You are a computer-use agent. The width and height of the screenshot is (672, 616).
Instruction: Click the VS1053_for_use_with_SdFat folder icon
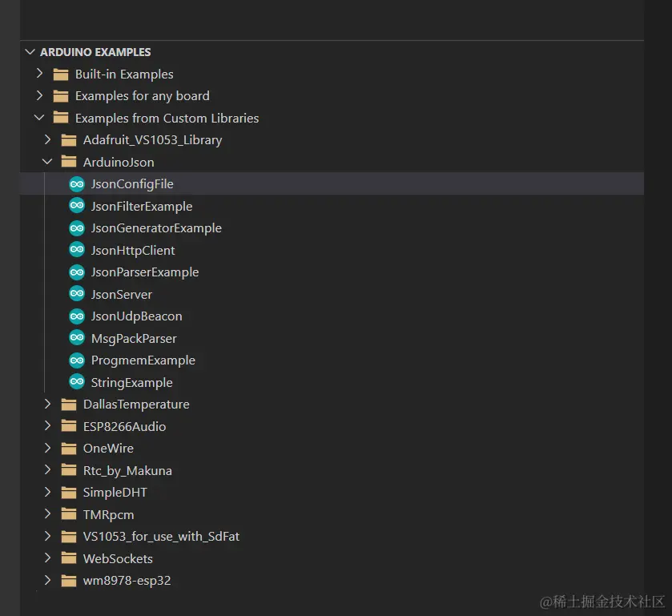69,537
